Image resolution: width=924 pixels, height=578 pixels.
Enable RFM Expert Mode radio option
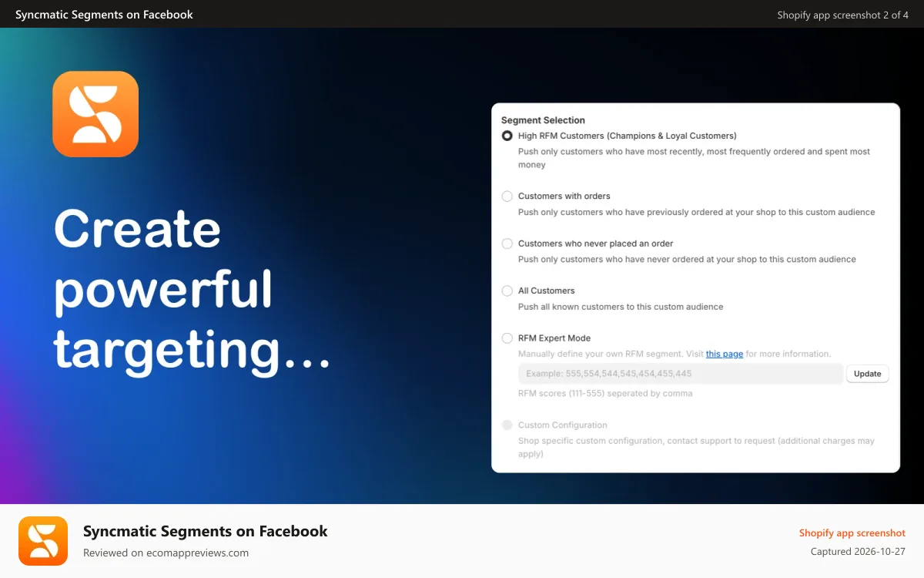coord(507,338)
